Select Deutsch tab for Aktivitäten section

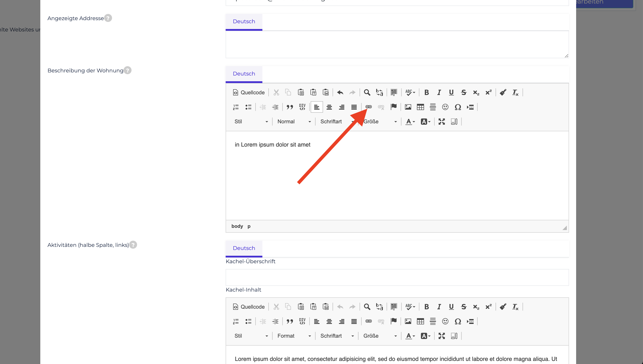244,248
